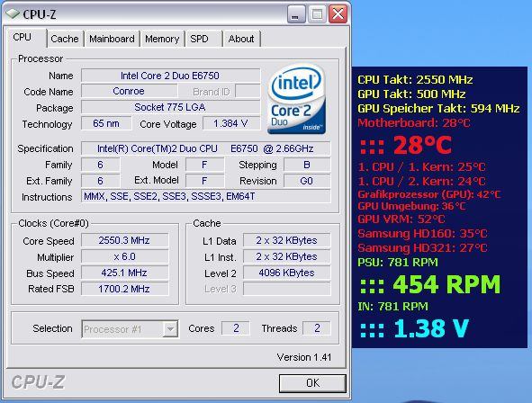Minimize the CPU-Z window

296,14
